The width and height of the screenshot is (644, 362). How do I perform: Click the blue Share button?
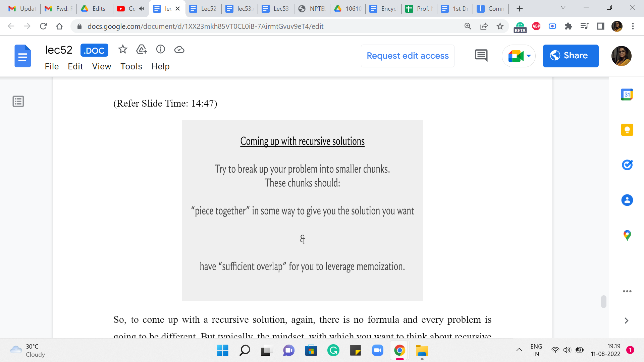pos(571,56)
